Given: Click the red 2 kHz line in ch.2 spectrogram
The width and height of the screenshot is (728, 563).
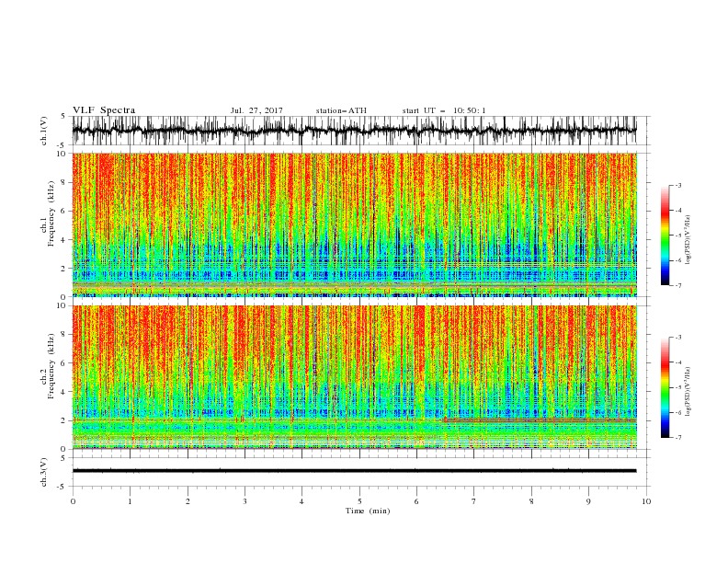Looking at the screenshot, I should (540, 419).
